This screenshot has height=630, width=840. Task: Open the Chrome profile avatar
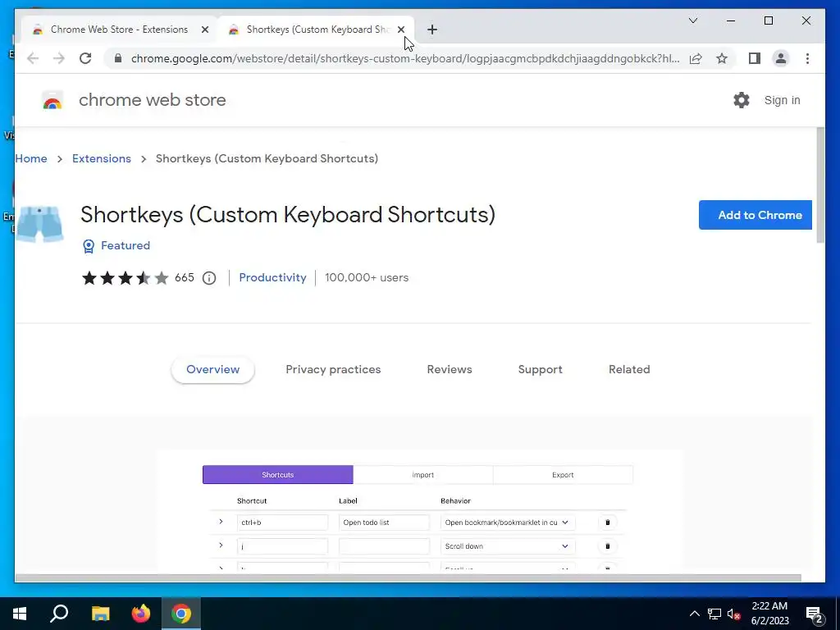[x=781, y=58]
